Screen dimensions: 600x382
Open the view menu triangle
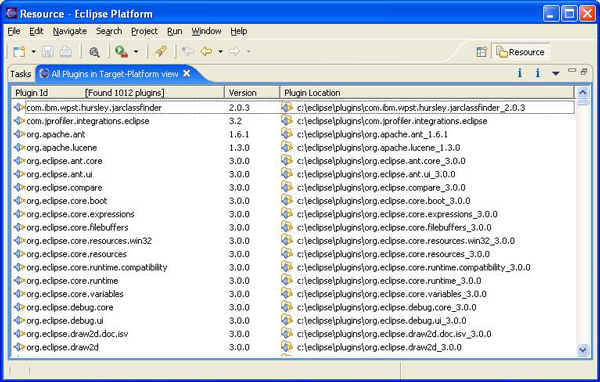(556, 73)
